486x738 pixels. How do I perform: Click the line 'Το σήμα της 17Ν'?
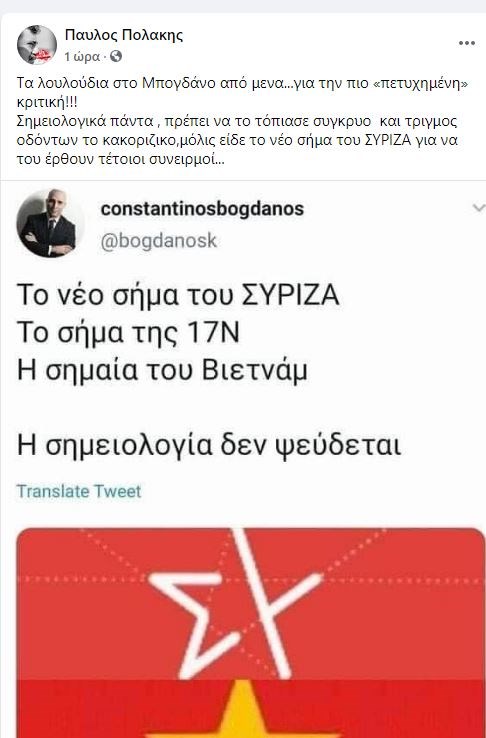pos(128,332)
